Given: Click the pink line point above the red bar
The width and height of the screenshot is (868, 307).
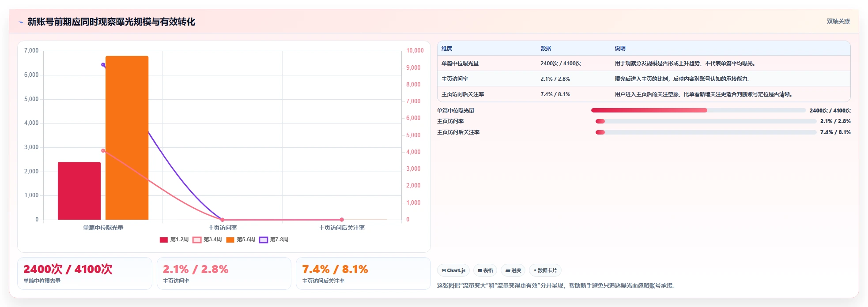Looking at the screenshot, I should point(103,151).
